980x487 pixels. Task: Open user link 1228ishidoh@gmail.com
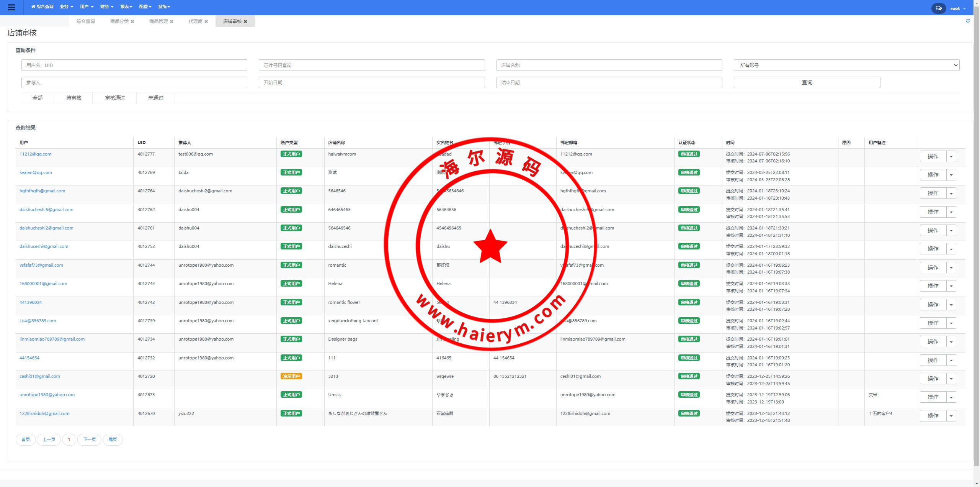[x=44, y=413]
